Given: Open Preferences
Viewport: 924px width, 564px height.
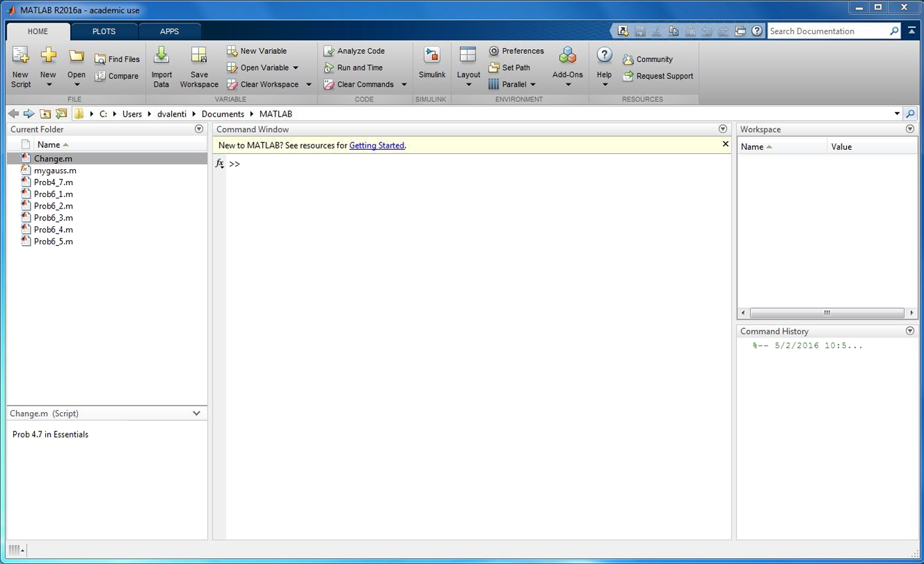Looking at the screenshot, I should click(x=516, y=51).
